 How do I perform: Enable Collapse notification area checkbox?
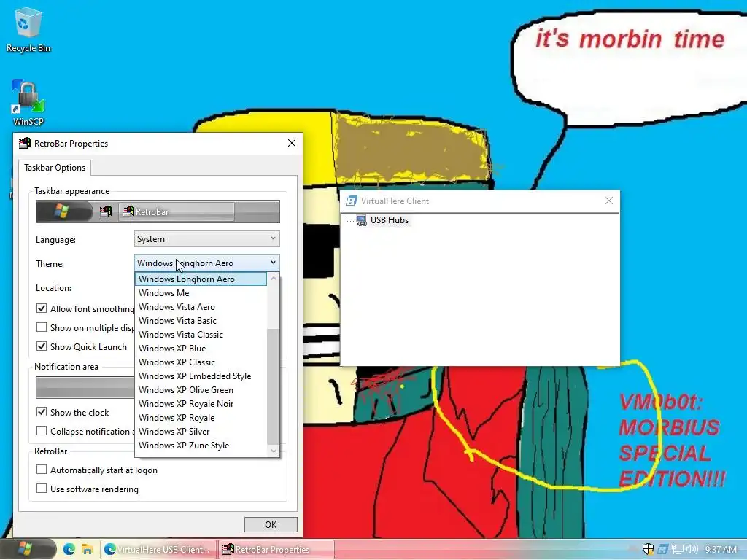point(42,431)
